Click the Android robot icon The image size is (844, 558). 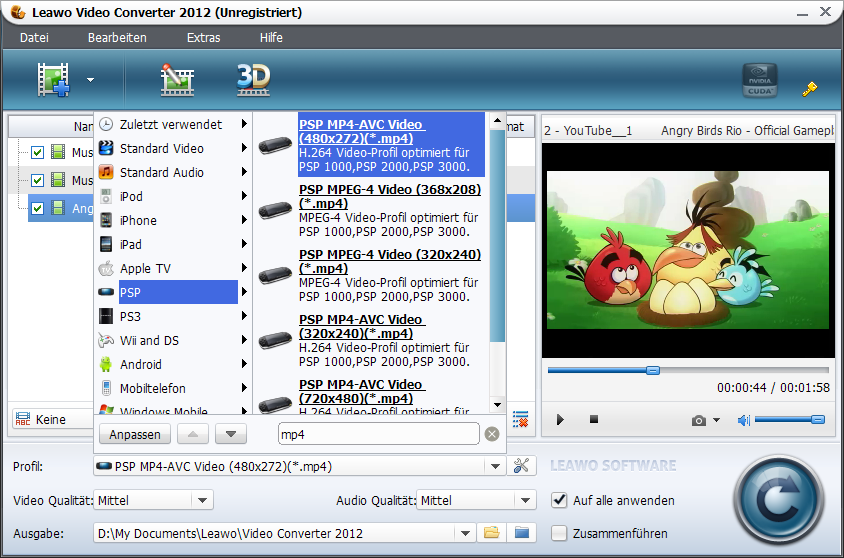(106, 364)
